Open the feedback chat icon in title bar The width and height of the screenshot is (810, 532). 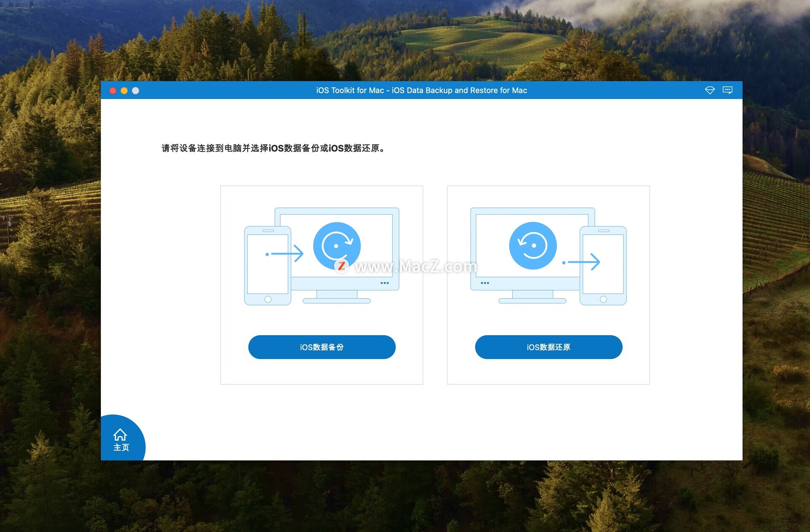point(727,90)
